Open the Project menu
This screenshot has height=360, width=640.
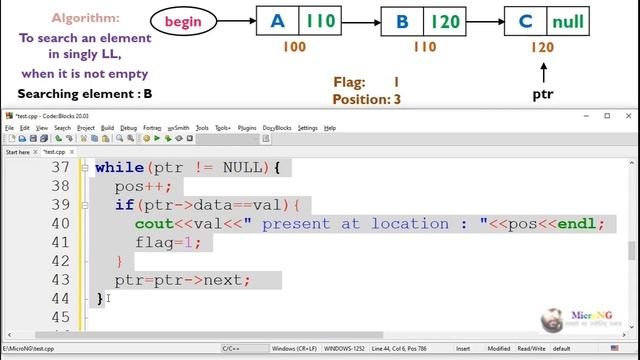(86, 128)
